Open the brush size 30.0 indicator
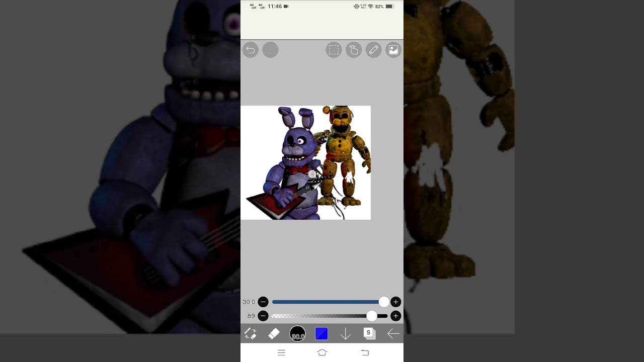Screen dimensions: 644x362 click(x=297, y=334)
